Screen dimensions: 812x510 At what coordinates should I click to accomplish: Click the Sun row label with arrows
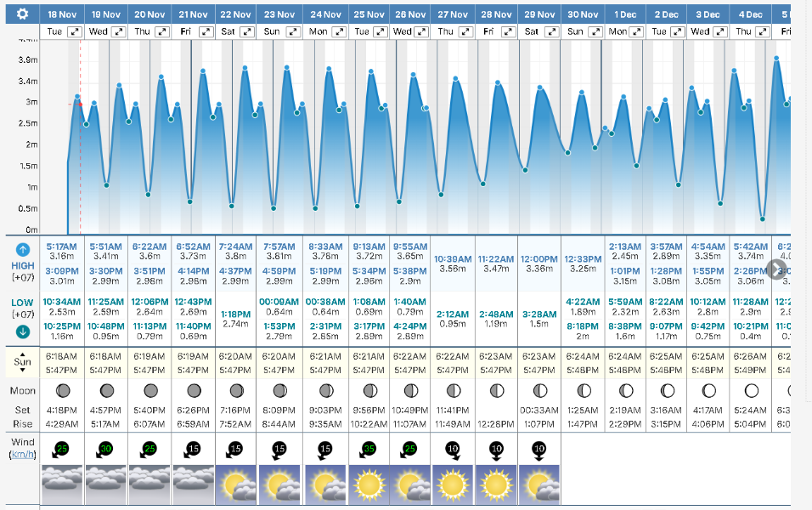pos(22,360)
